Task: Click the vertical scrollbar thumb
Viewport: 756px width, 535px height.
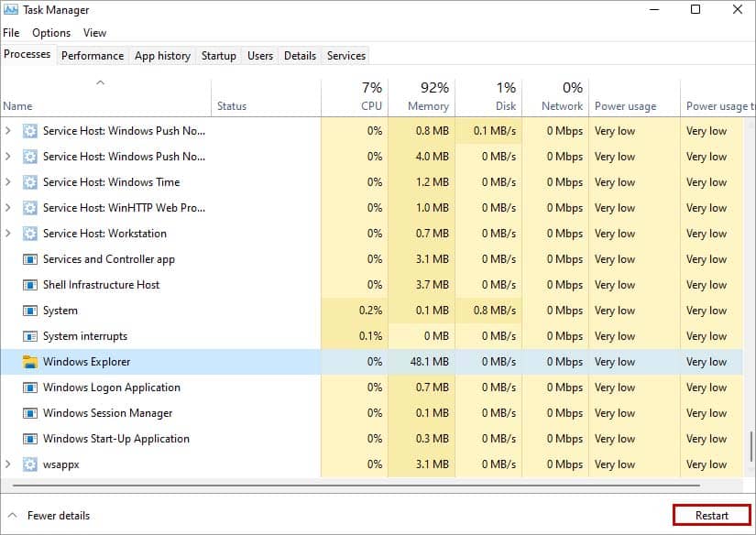Action: (x=751, y=447)
